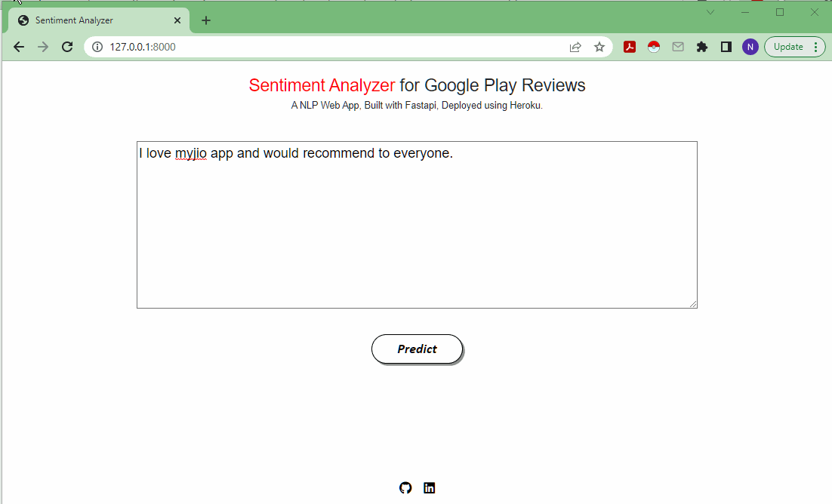This screenshot has width=832, height=504.
Task: Open the LinkedIn icon link
Action: pyautogui.click(x=430, y=487)
